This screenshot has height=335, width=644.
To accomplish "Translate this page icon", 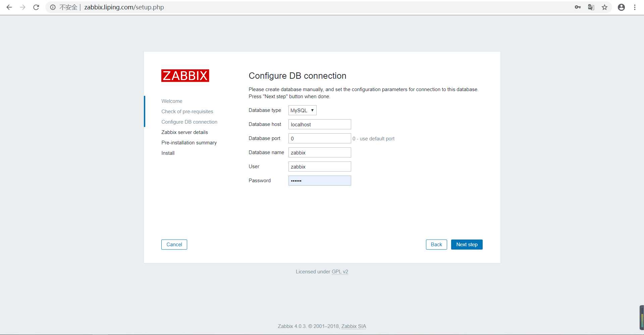I will pos(591,7).
